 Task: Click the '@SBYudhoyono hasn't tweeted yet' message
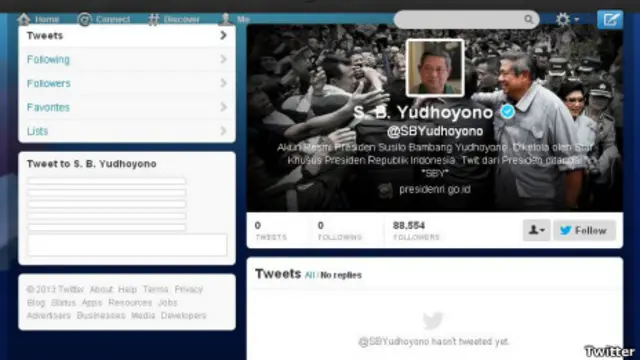[x=433, y=342]
